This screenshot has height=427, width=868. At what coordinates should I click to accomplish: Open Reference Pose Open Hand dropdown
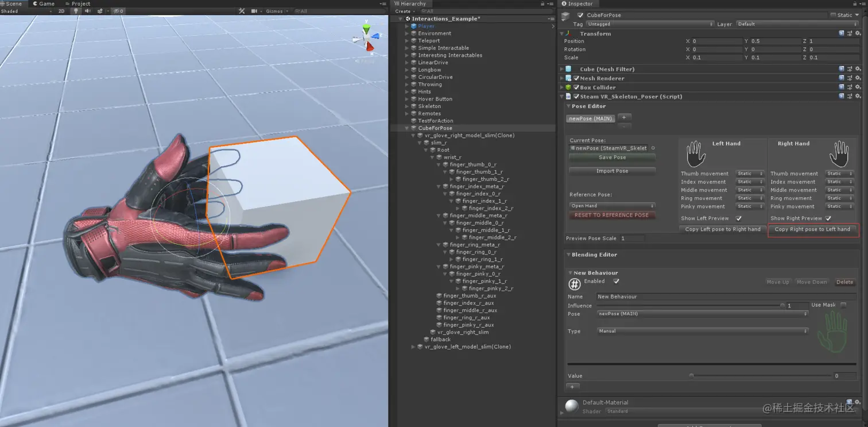[612, 206]
